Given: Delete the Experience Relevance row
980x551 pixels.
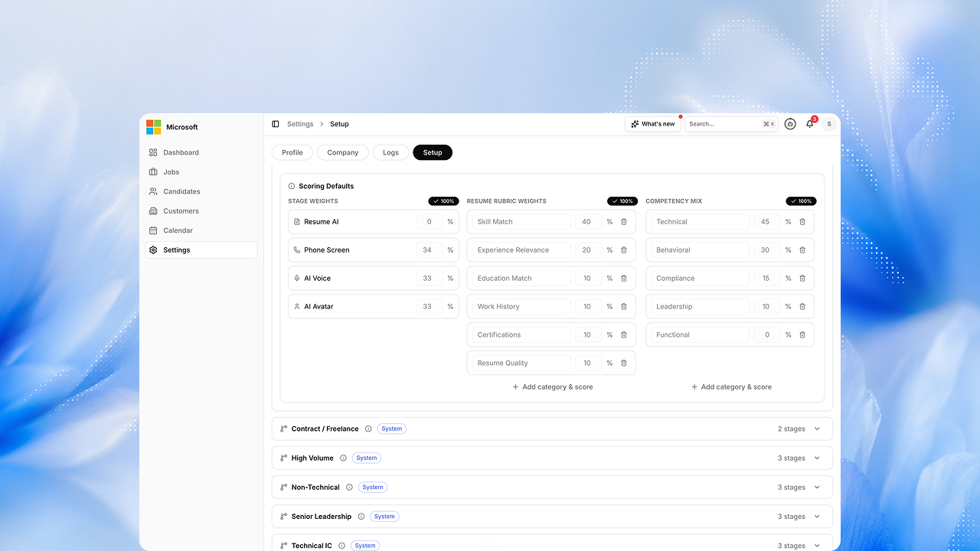Looking at the screenshot, I should (624, 250).
